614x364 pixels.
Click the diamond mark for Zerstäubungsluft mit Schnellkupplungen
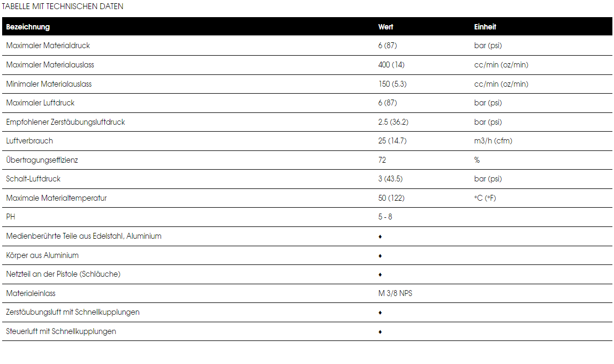pyautogui.click(x=380, y=312)
